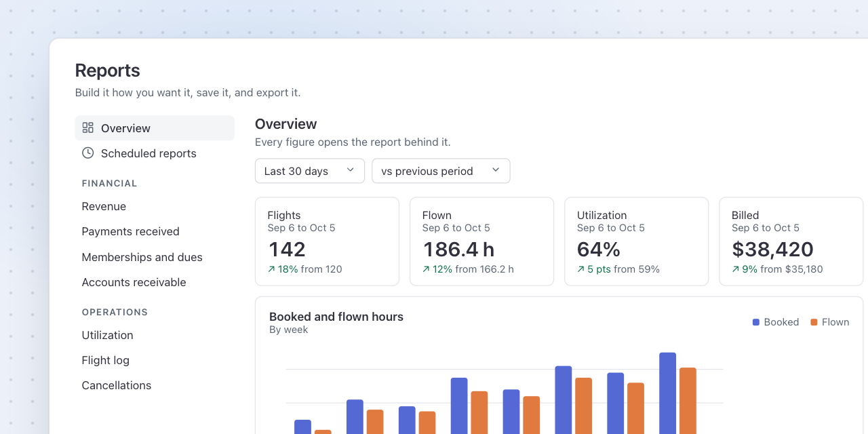Open Scheduled reports in the sidebar
The width and height of the screenshot is (868, 434).
coord(155,153)
